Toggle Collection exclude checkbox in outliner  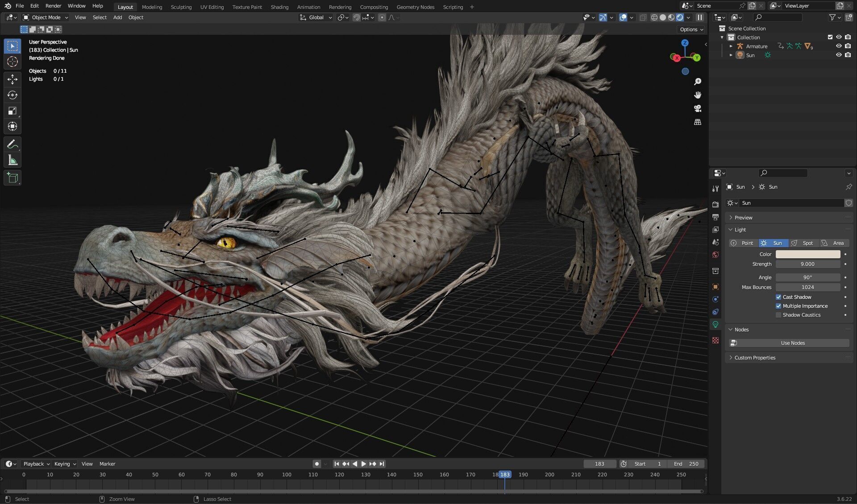click(x=830, y=37)
